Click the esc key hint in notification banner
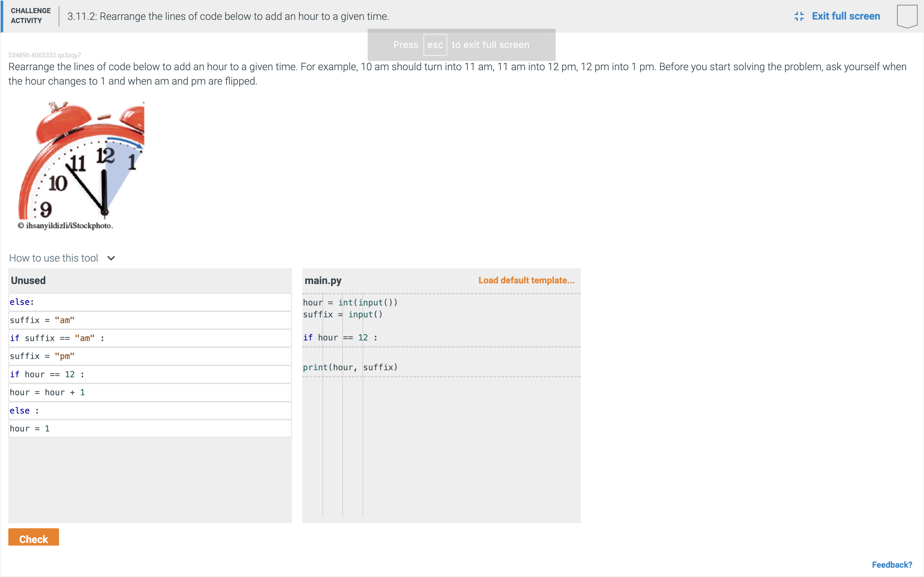The height and width of the screenshot is (577, 924). tap(435, 45)
